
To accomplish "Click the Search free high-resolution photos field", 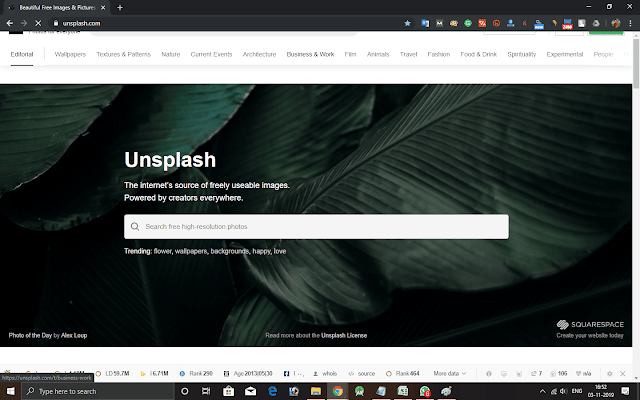I will coord(316,227).
